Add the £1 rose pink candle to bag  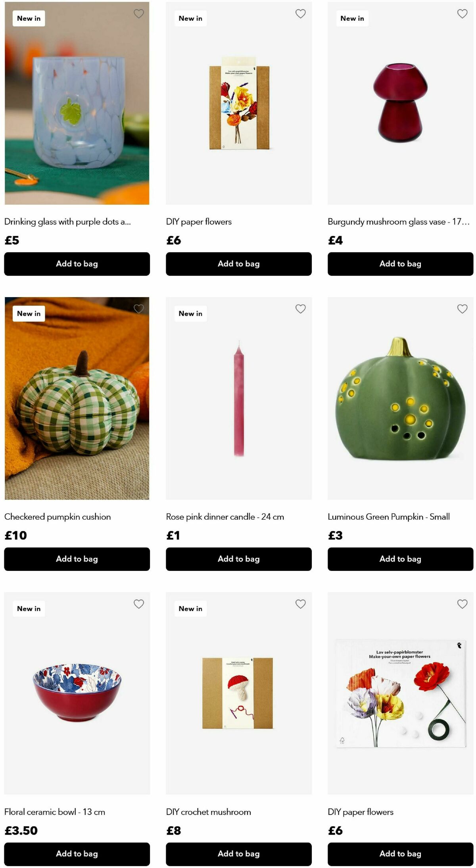pos(238,559)
